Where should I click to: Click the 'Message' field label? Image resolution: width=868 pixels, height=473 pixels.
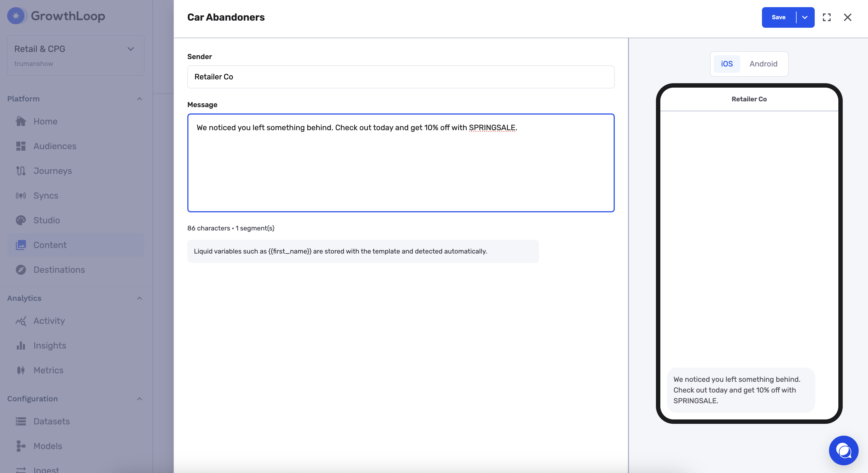tap(202, 105)
